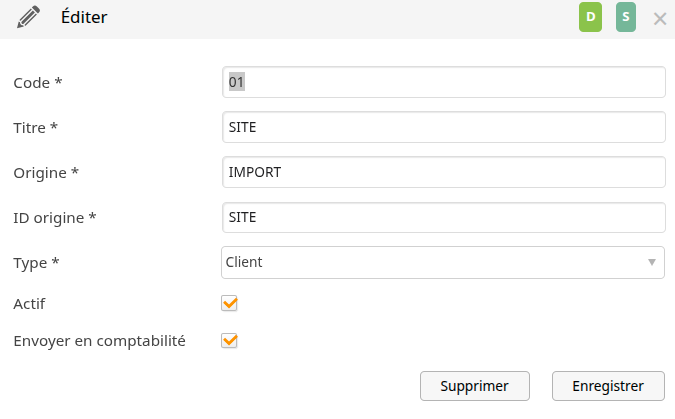Viewport: 675px width, 419px height.
Task: Click the Code * field label
Action: 38,82
